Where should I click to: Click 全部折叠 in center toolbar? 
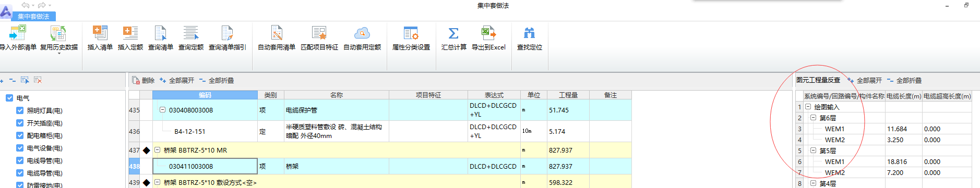tap(217, 80)
